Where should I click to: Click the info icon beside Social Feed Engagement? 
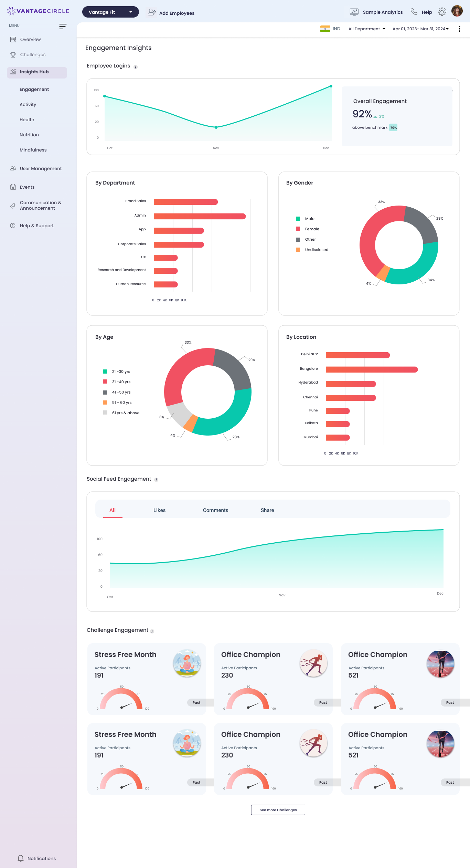[156, 480]
